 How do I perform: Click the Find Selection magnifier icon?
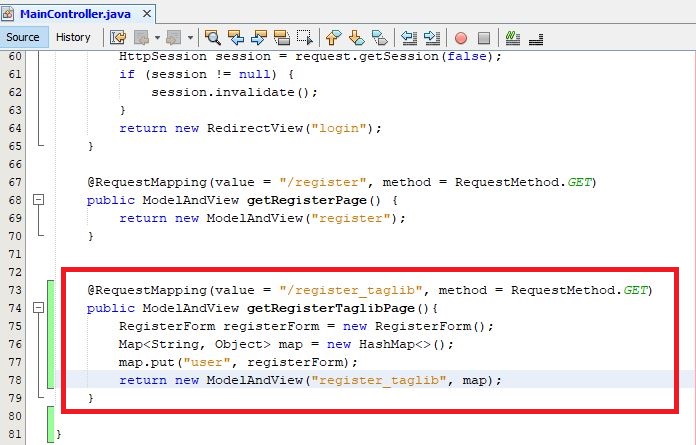click(213, 38)
